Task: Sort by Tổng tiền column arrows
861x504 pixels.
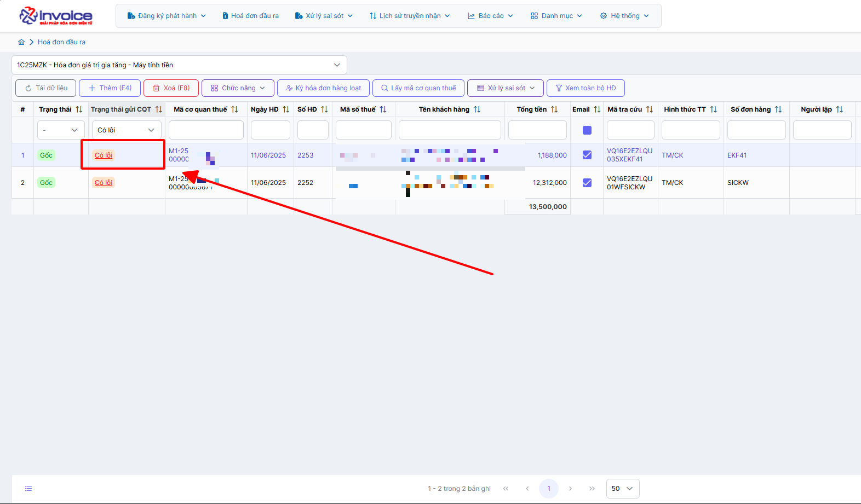Action: click(x=554, y=109)
